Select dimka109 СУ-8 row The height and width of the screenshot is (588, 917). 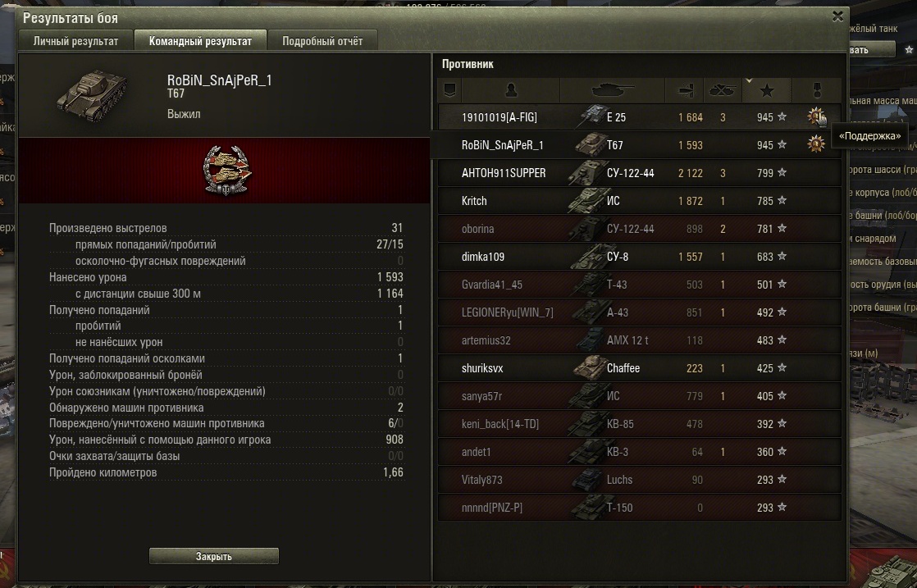[x=639, y=257]
